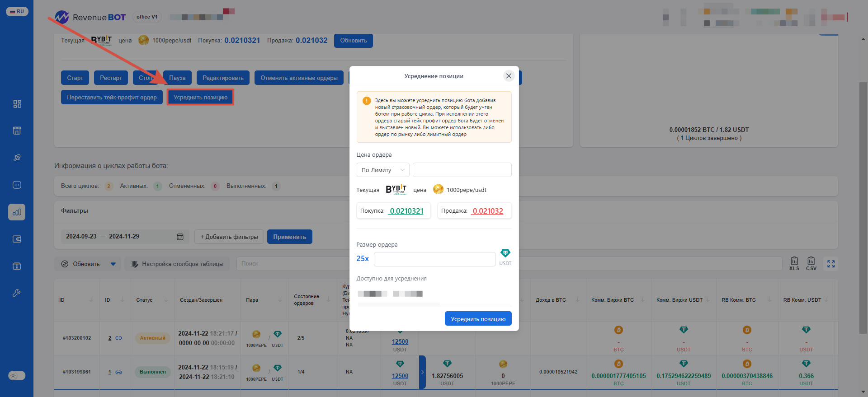Click the order price input field
This screenshot has height=397, width=868.
[462, 170]
